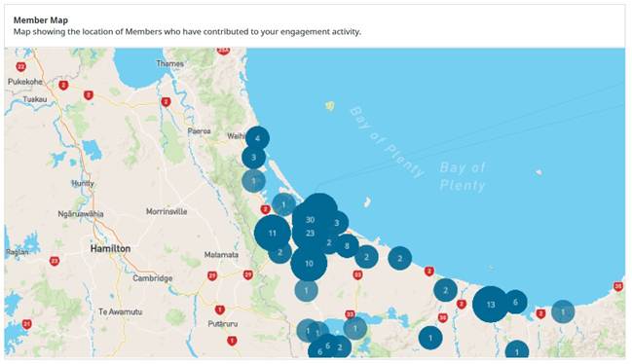This screenshot has width=632, height=364.
Task: Click the highway 22 shield near Pukekohe
Action: [x=21, y=67]
